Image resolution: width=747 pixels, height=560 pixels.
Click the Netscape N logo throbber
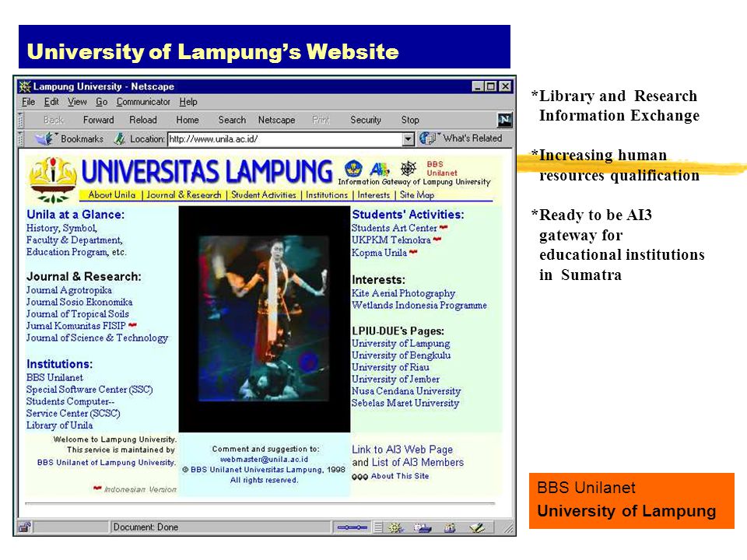click(504, 120)
